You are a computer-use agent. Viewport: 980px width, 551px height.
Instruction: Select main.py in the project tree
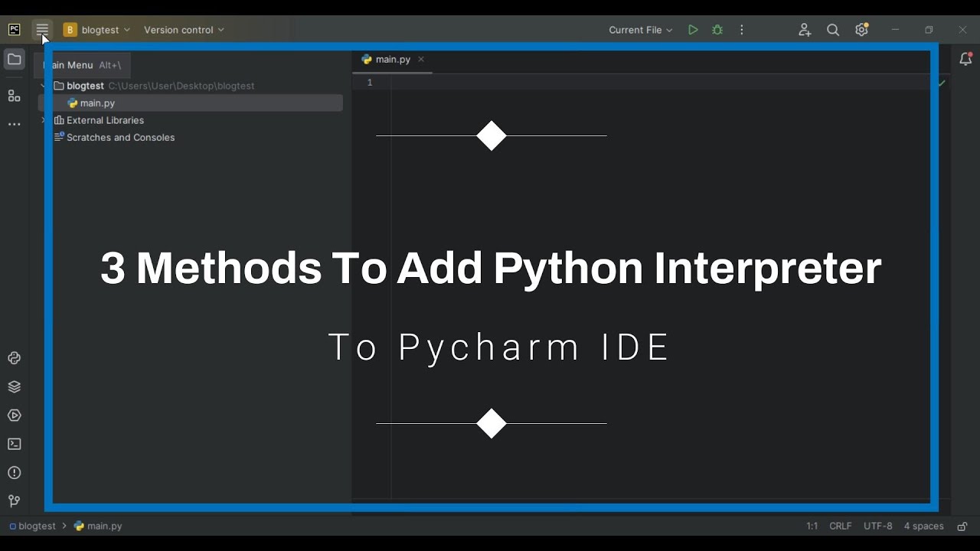click(191, 103)
